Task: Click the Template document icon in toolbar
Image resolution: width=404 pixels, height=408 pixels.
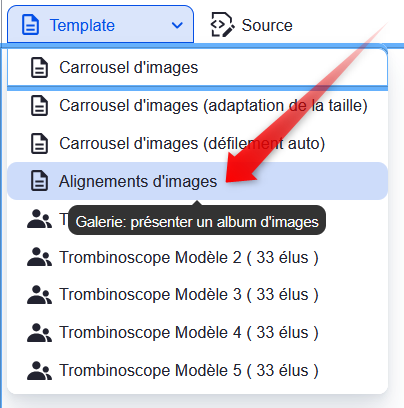Action: [x=30, y=25]
